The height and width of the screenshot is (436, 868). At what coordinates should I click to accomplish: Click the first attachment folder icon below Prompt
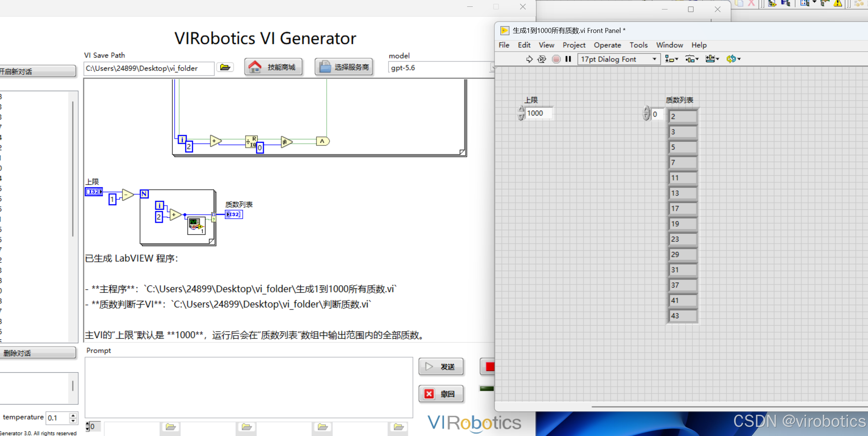coord(171,427)
